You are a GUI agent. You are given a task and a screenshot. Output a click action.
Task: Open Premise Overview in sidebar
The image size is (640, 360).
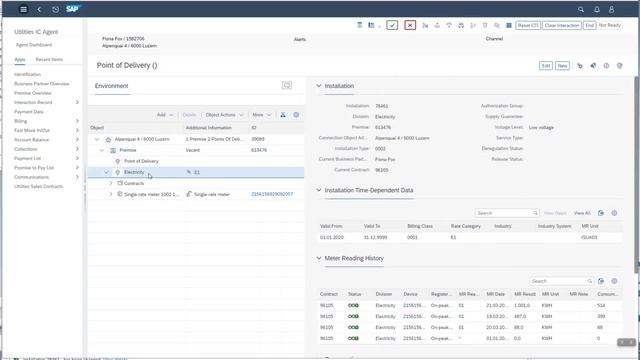[33, 93]
